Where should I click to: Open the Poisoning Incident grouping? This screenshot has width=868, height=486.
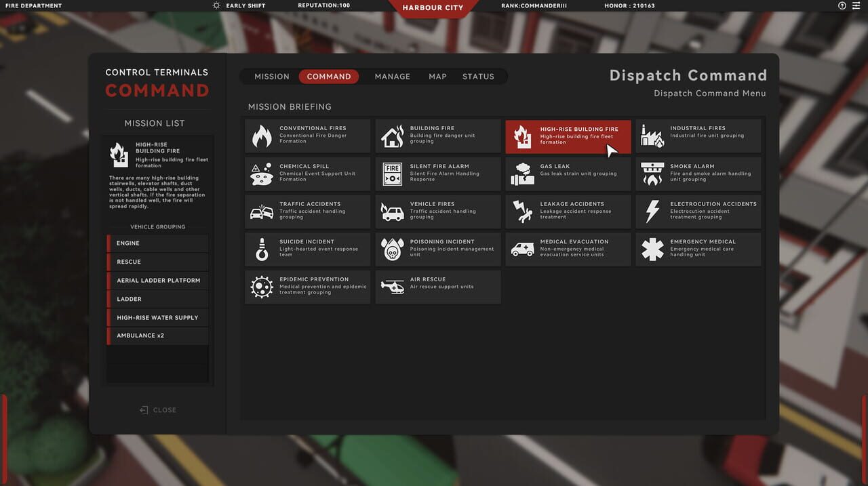(x=438, y=249)
